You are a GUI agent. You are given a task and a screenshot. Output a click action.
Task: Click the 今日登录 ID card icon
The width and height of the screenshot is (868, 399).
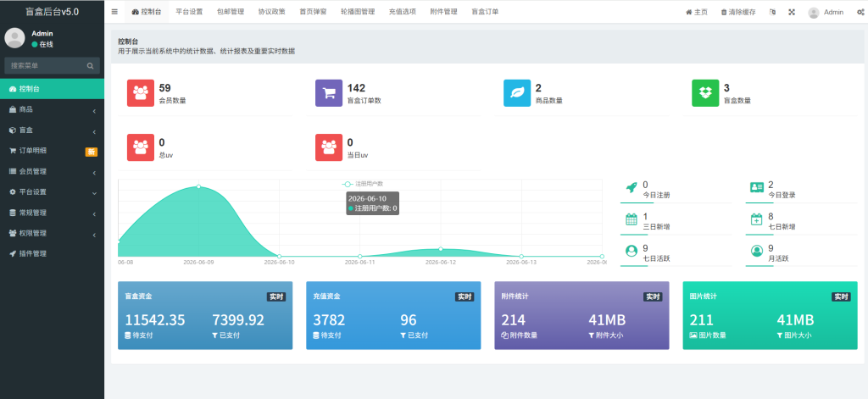757,187
